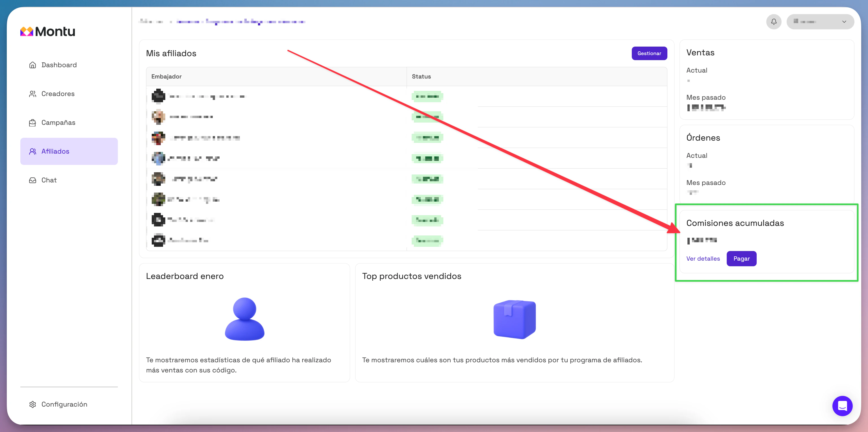This screenshot has width=868, height=432.
Task: Click the Configuración gear icon
Action: click(x=33, y=404)
